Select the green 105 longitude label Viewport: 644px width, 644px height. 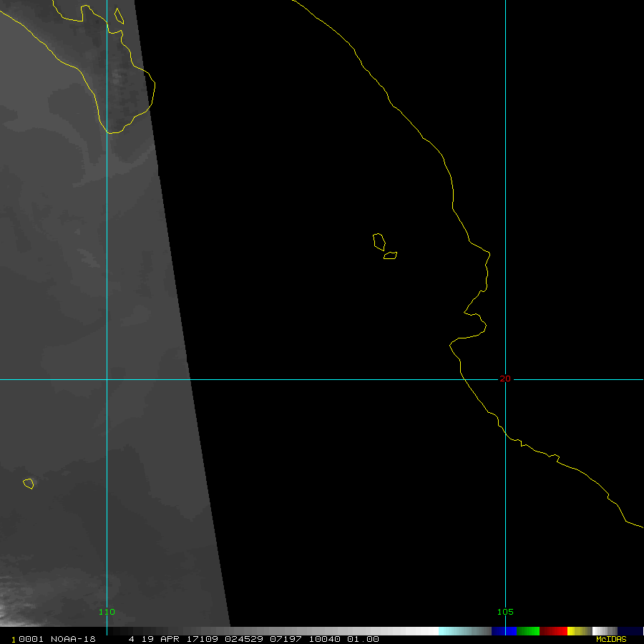[505, 612]
